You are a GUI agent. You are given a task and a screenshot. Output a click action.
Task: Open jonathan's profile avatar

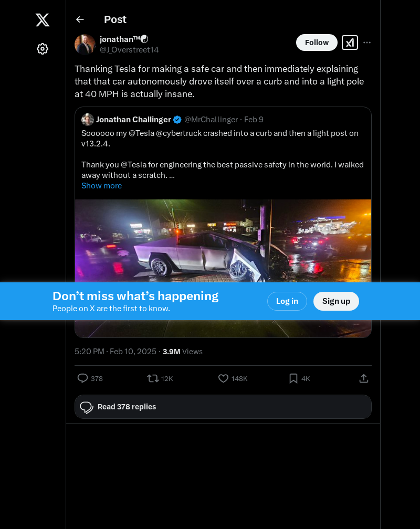coord(85,45)
